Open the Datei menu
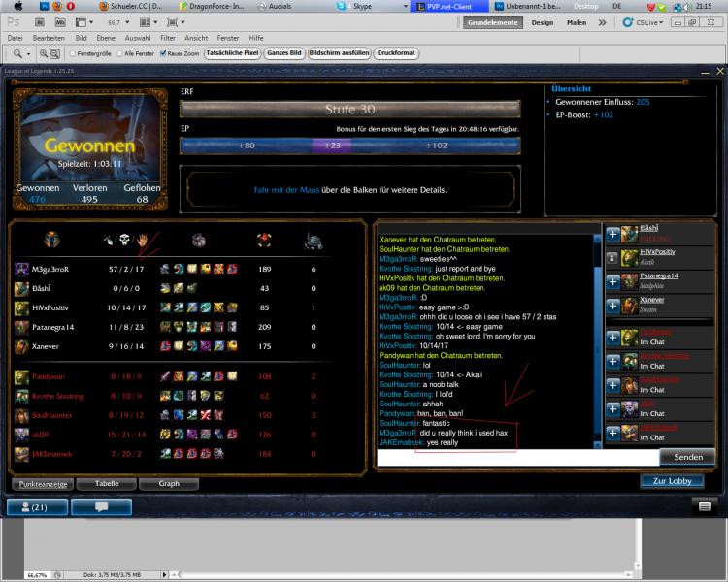The height and width of the screenshot is (582, 728). [15, 38]
